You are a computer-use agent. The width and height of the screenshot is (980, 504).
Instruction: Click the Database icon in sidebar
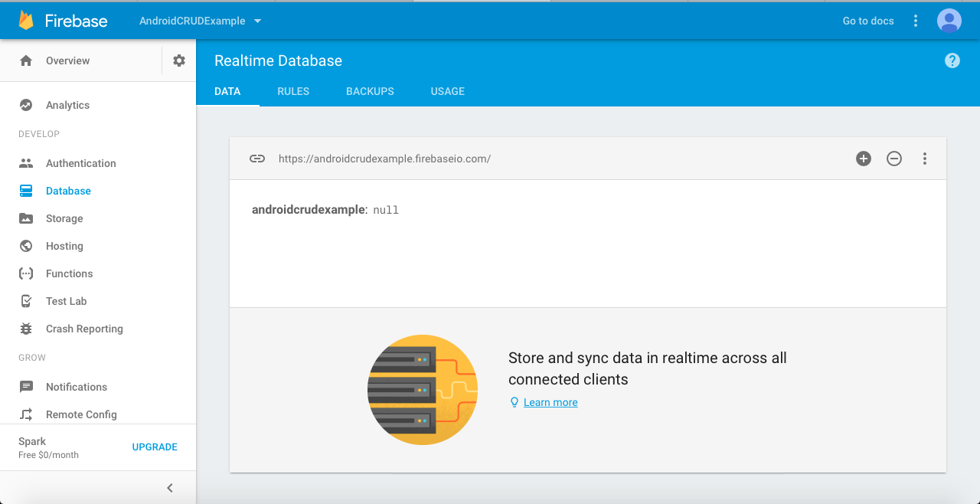coord(26,191)
